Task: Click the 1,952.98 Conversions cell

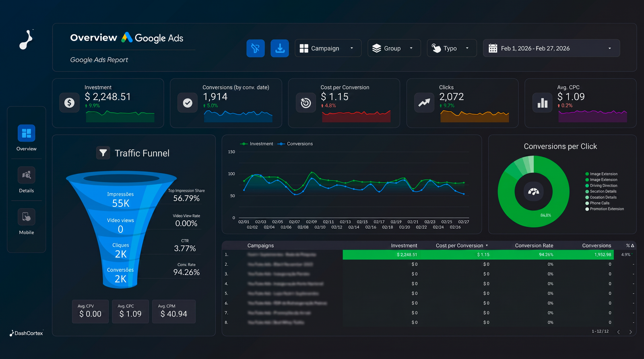Action: pyautogui.click(x=603, y=254)
